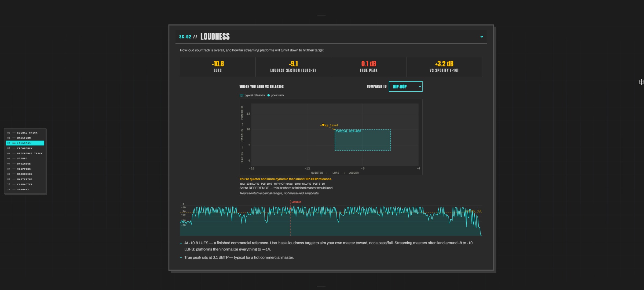Collapse the Loudness section with its header chevron
The height and width of the screenshot is (290, 644).
click(482, 37)
